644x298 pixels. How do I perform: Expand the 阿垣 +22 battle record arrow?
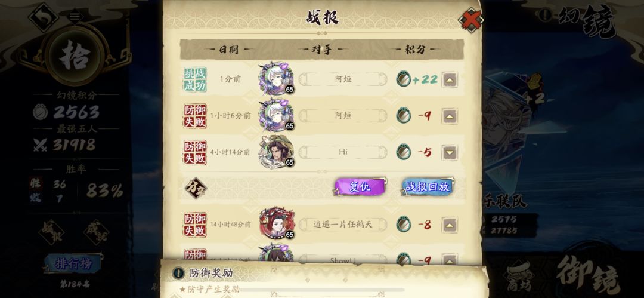[450, 79]
